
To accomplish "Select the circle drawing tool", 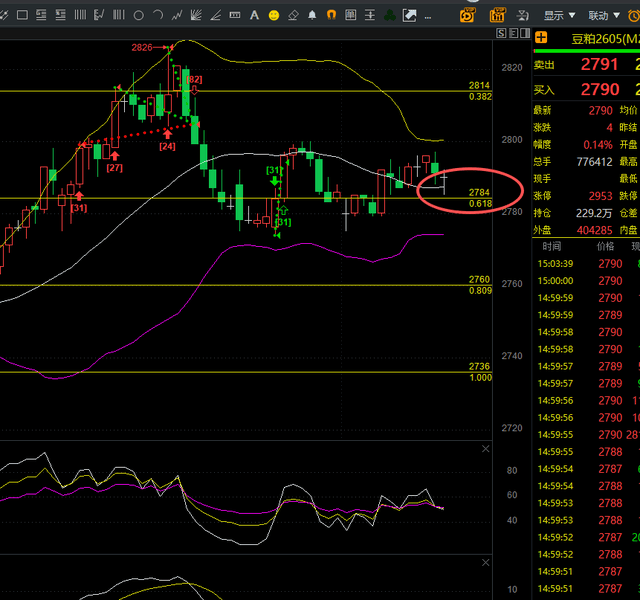I will click(x=139, y=15).
